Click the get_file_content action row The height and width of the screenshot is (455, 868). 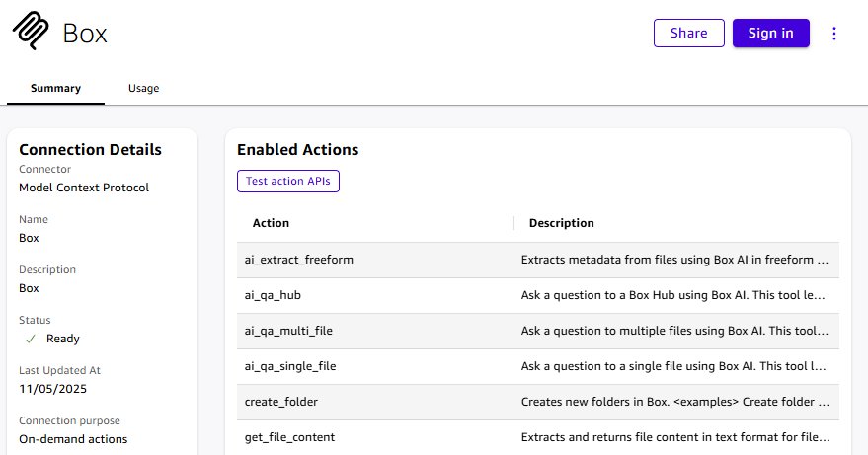(x=289, y=437)
